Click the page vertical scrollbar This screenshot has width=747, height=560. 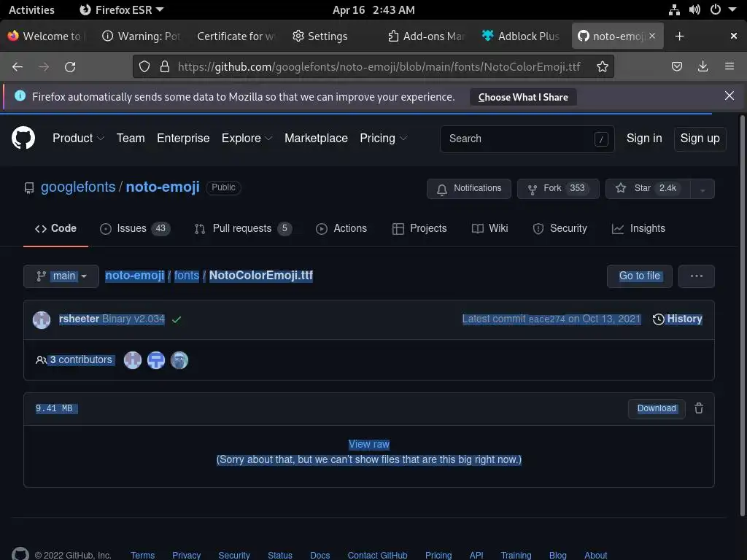(742, 315)
